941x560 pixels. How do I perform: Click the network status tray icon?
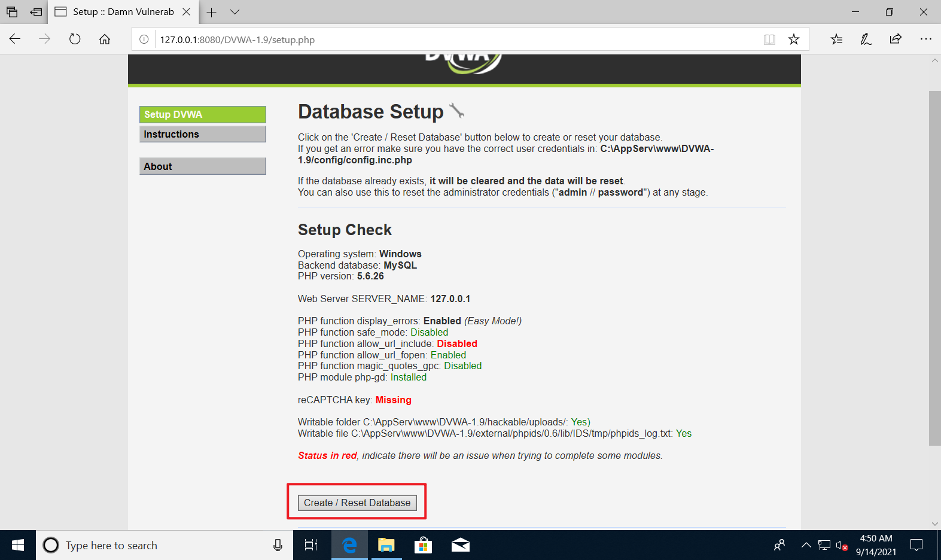point(824,545)
